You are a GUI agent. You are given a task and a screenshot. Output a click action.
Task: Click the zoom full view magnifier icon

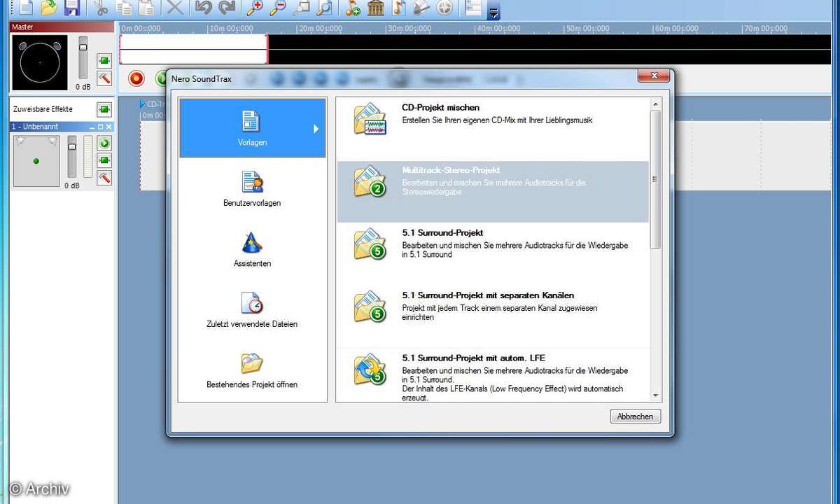[323, 8]
